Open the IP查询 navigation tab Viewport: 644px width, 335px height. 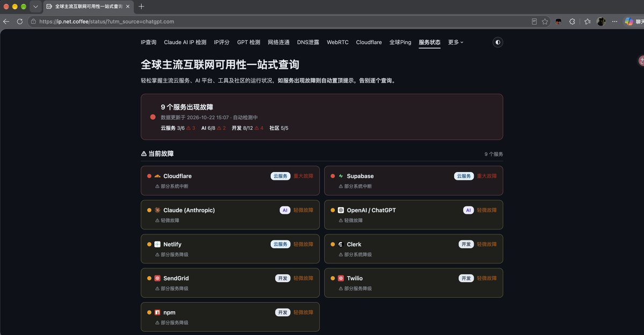[149, 42]
